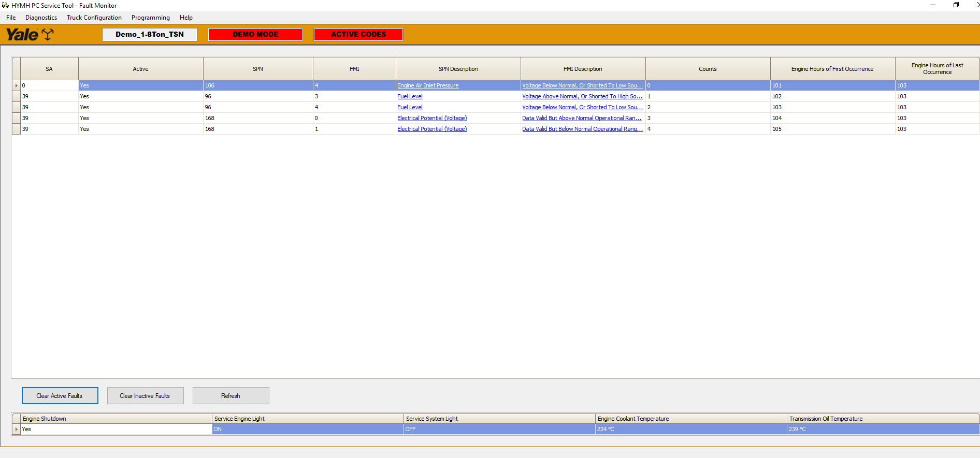Click Transmission Oil Temperature column header
The width and height of the screenshot is (980, 458).
(883, 419)
